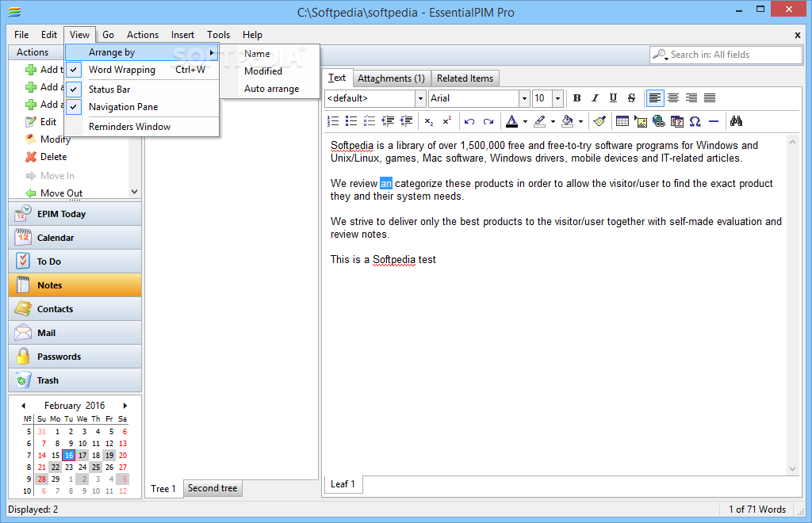This screenshot has width=812, height=523.
Task: Open the Tools menu
Action: (219, 35)
